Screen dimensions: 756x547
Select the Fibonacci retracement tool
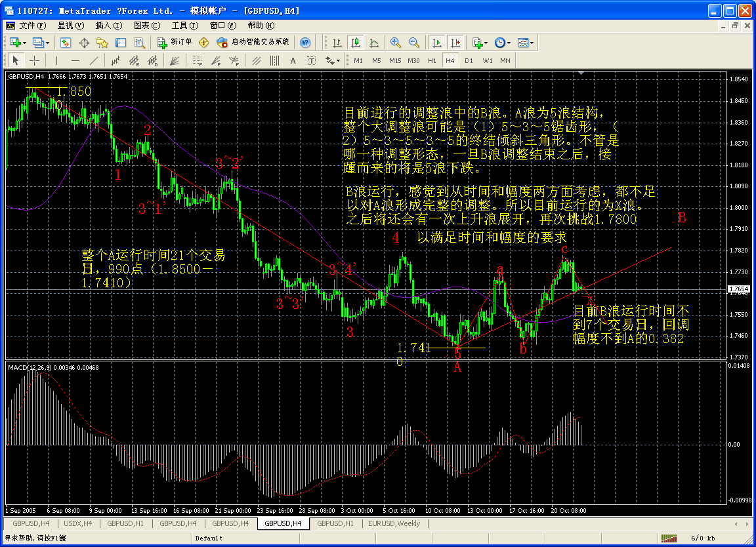197,61
